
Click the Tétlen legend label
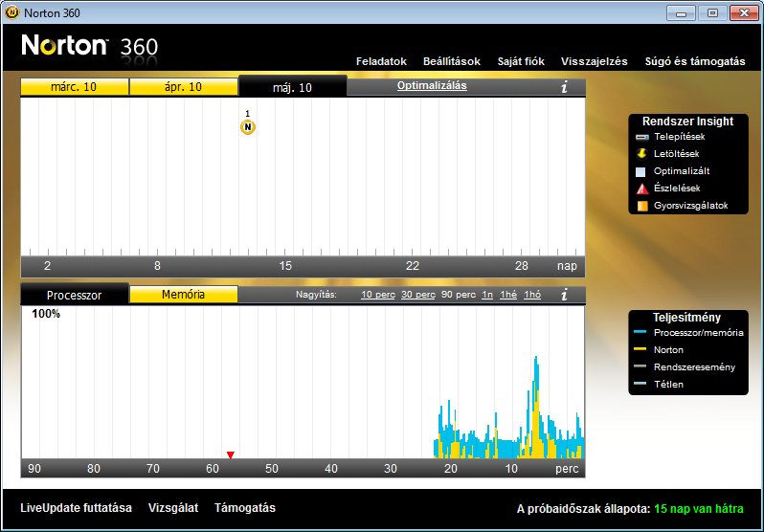668,384
